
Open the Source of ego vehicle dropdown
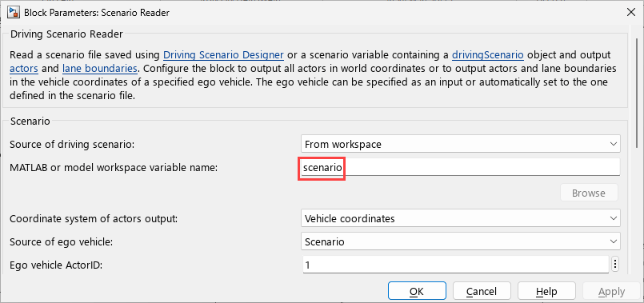pos(461,241)
